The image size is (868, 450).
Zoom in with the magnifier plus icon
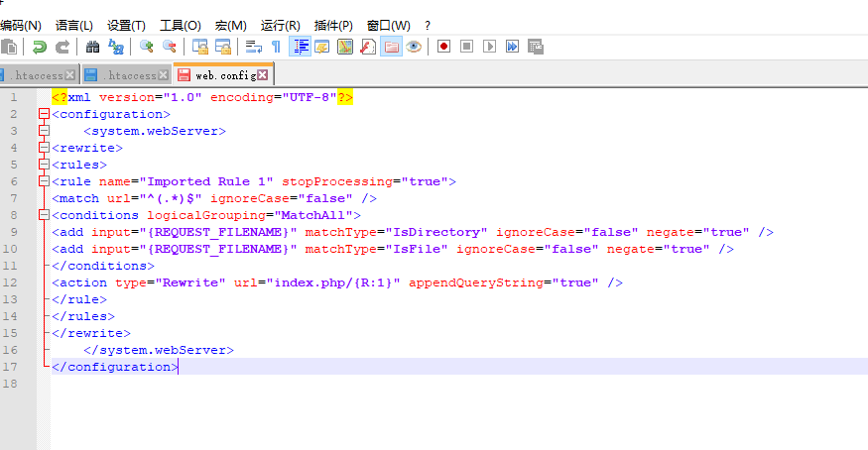click(146, 47)
